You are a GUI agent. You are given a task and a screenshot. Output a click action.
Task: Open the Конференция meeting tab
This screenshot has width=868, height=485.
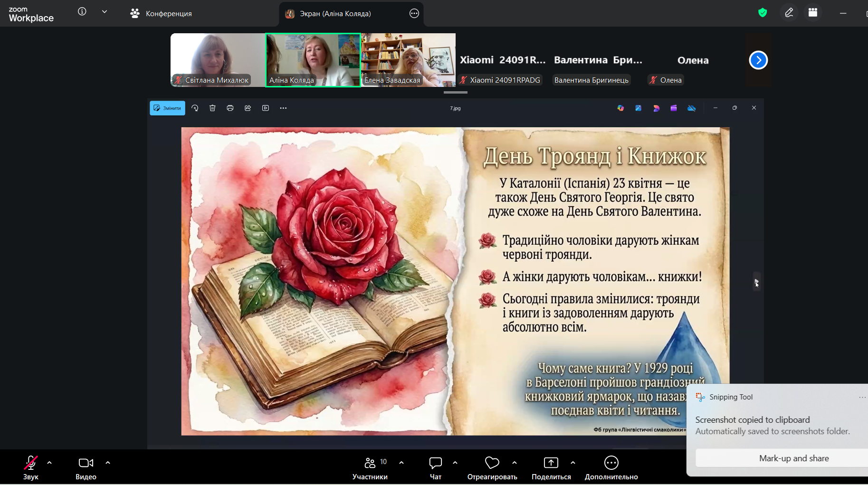(x=161, y=13)
